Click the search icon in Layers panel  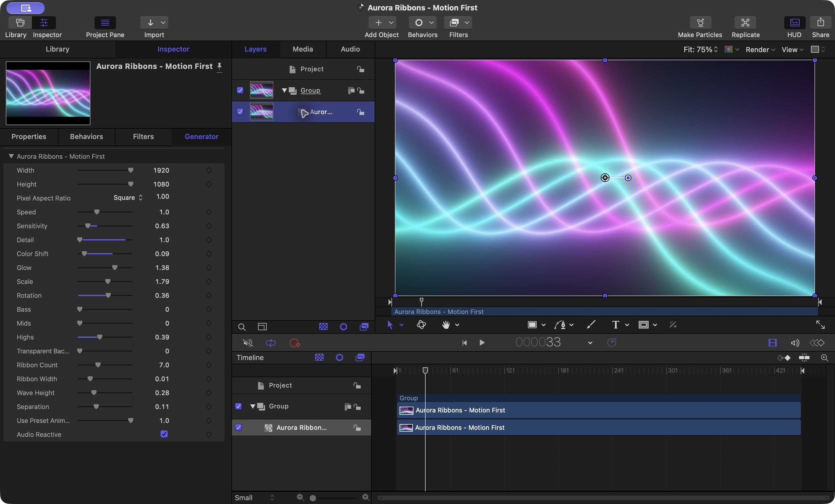click(x=242, y=327)
